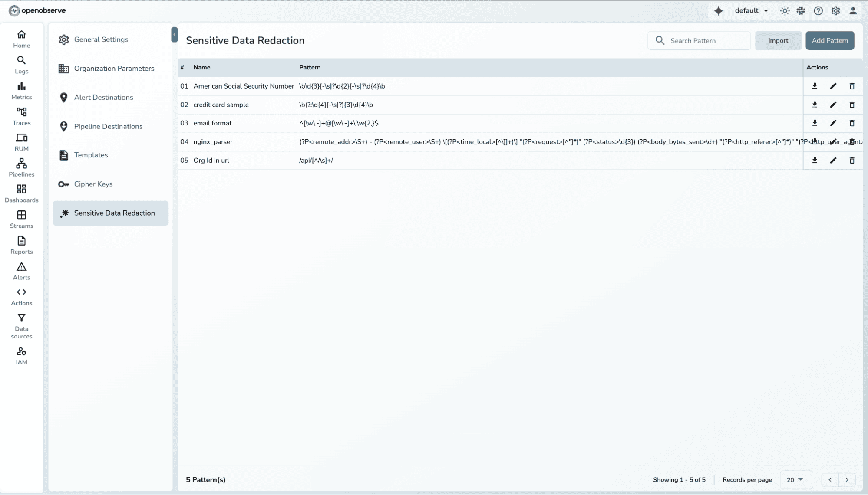Toggle light/dark theme in top bar
This screenshot has width=868, height=495.
pos(785,10)
